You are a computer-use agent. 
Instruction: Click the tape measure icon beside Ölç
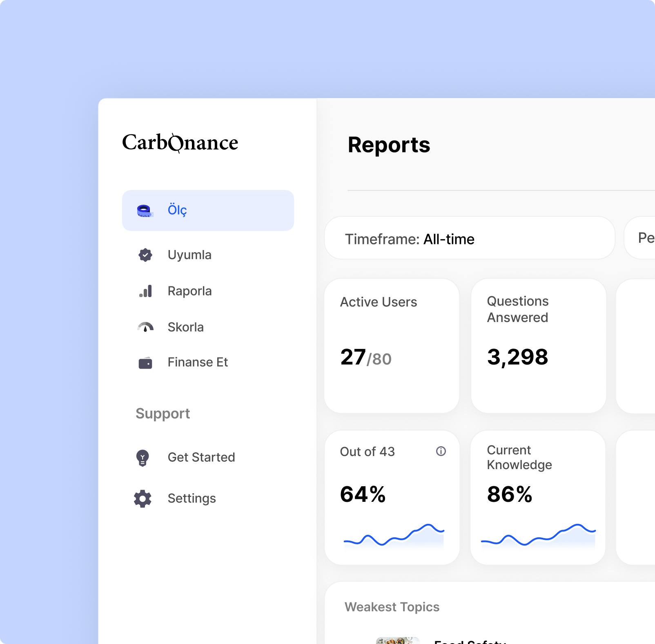click(x=145, y=210)
